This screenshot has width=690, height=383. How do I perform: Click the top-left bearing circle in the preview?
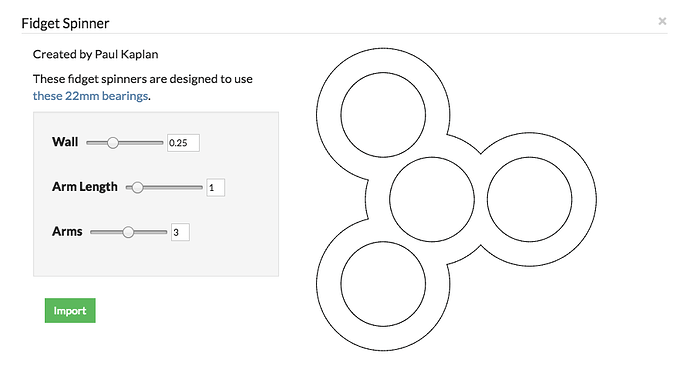tap(383, 115)
